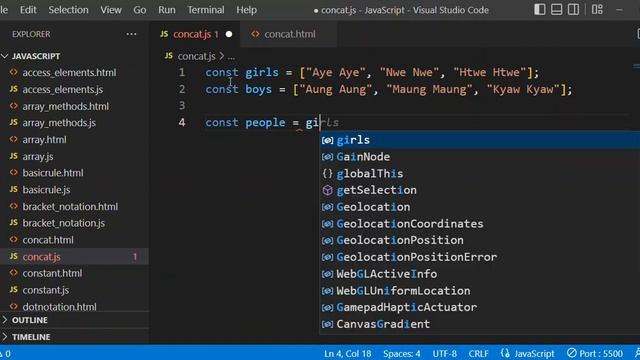Image resolution: width=640 pixels, height=360 pixels.
Task: Click line number 3 in gutter
Action: point(182,106)
